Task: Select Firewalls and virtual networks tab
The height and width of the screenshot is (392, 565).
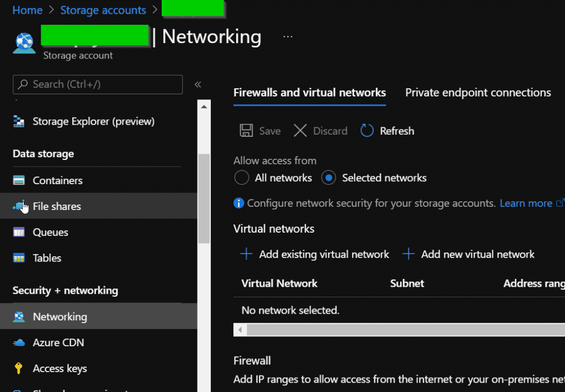Action: pyautogui.click(x=310, y=93)
